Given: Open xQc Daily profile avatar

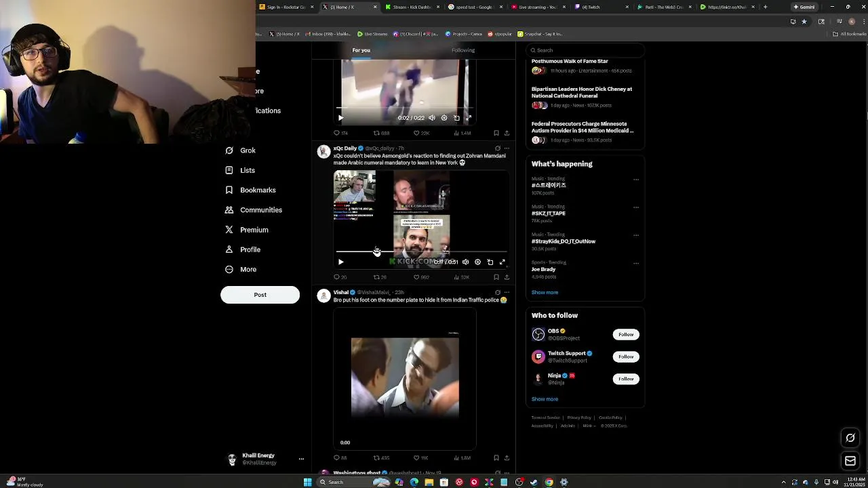Looking at the screenshot, I should [x=323, y=151].
